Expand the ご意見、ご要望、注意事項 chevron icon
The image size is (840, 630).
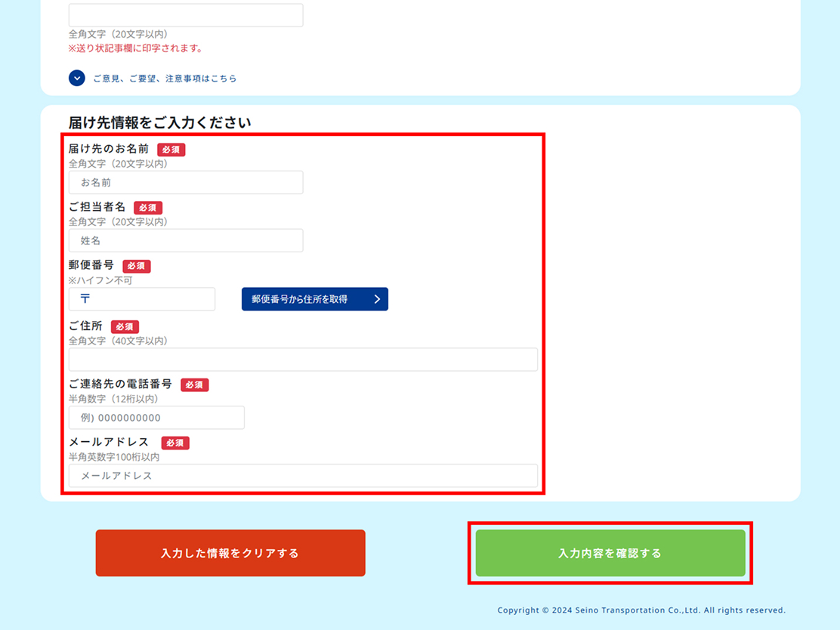point(76,79)
